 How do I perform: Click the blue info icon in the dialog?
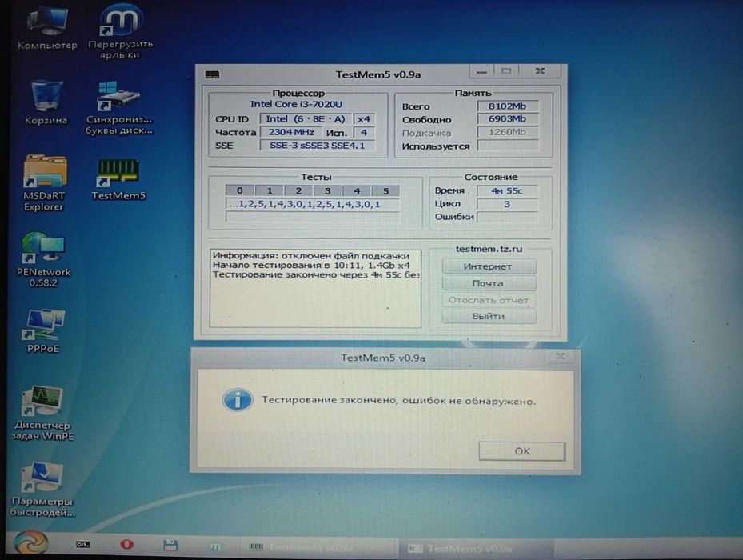237,400
